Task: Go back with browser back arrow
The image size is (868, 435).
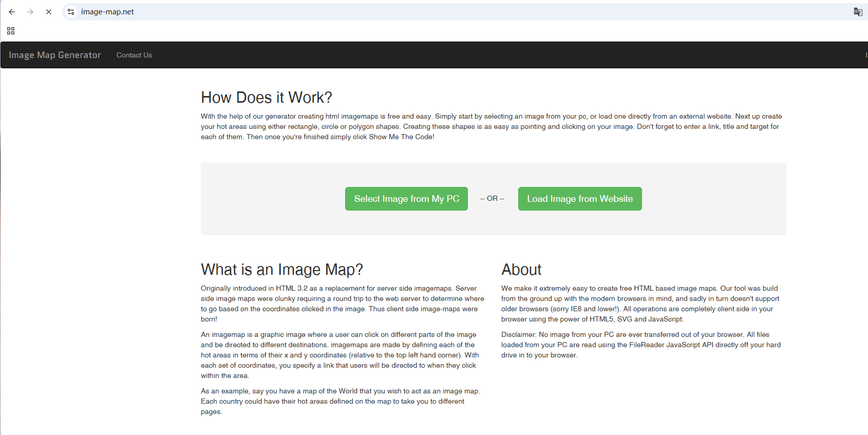Action: coord(12,12)
